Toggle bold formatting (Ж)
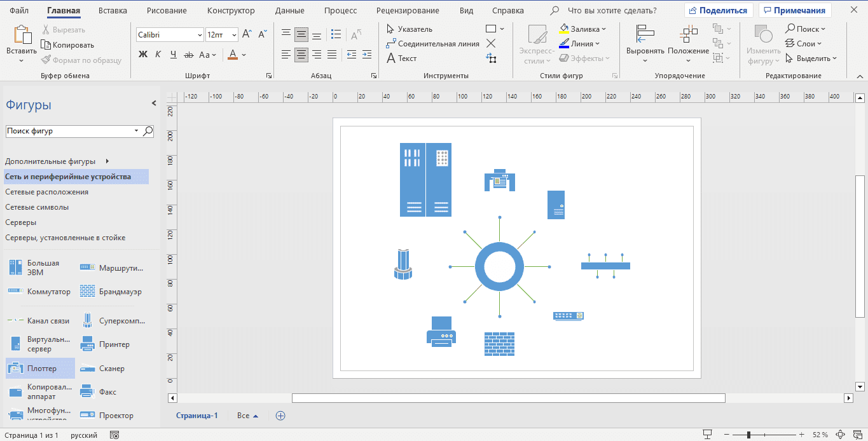 pyautogui.click(x=143, y=55)
